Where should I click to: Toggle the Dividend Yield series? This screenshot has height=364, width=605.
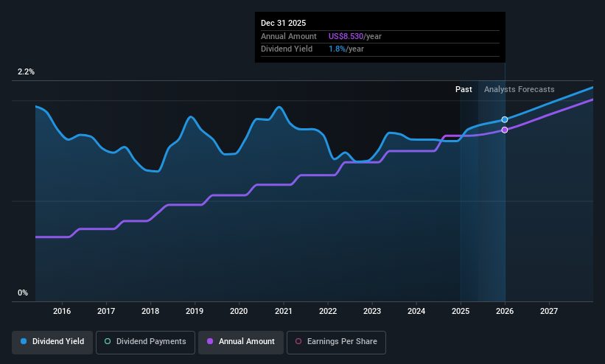pos(52,342)
